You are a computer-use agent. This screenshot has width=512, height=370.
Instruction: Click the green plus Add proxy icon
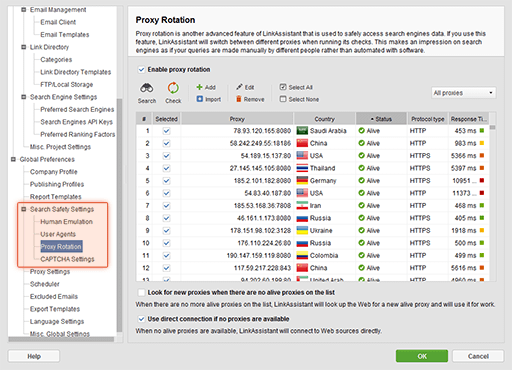[x=199, y=87]
